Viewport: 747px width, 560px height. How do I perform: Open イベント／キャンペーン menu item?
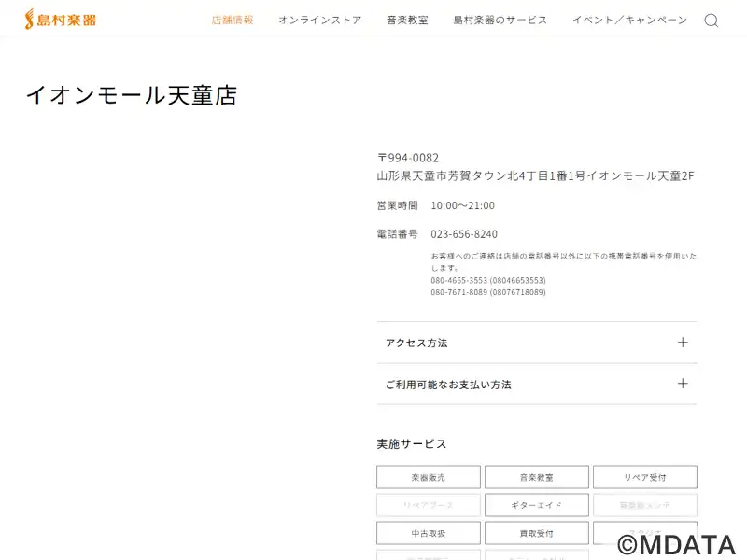pos(629,20)
